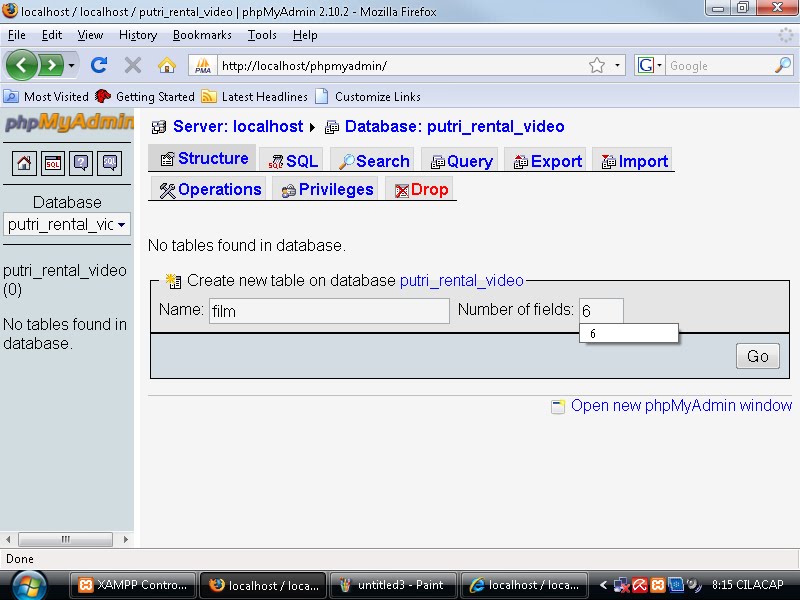
Task: Focus the Google search box
Action: coord(719,66)
